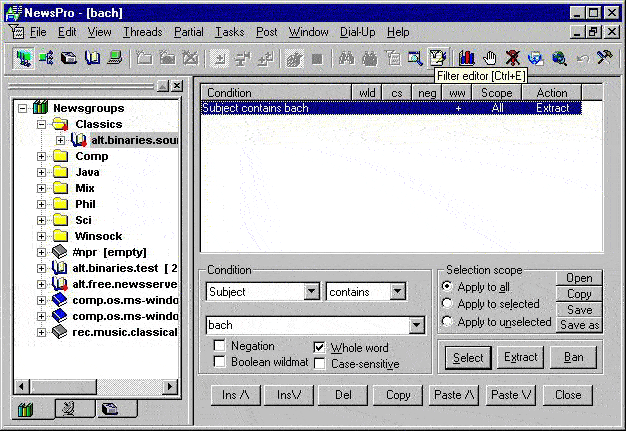The height and width of the screenshot is (431, 626).
Task: Click the pin arrow on side panel
Action: pos(162,86)
